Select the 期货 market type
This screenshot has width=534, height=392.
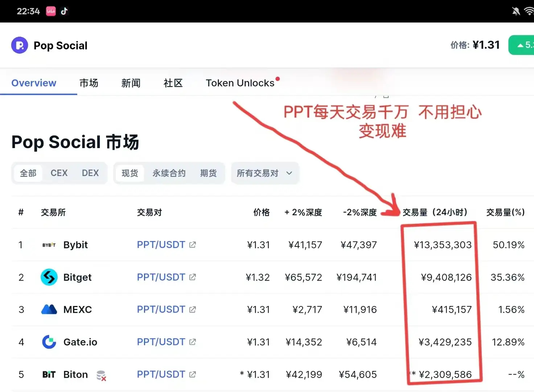point(208,173)
